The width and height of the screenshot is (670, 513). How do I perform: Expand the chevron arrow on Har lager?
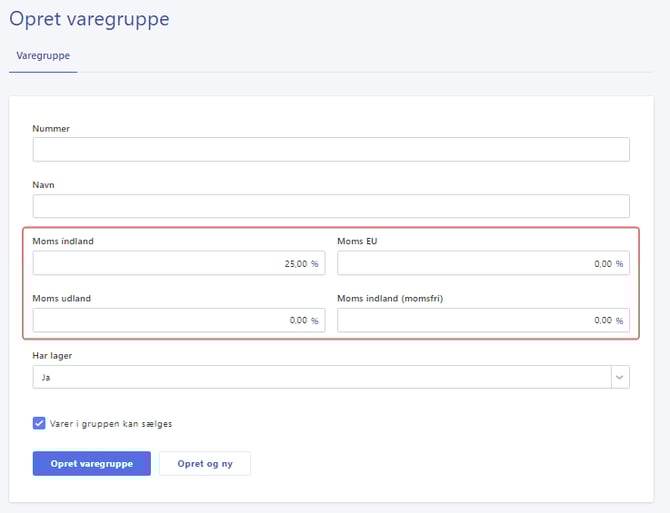point(620,377)
